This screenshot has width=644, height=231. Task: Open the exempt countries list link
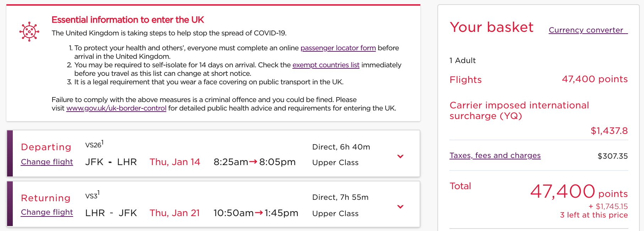326,65
